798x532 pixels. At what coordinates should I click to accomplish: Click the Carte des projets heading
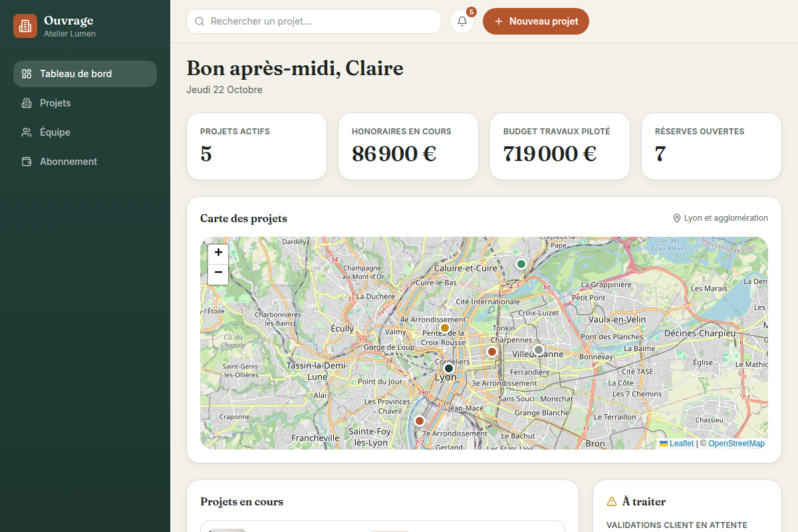pos(243,218)
